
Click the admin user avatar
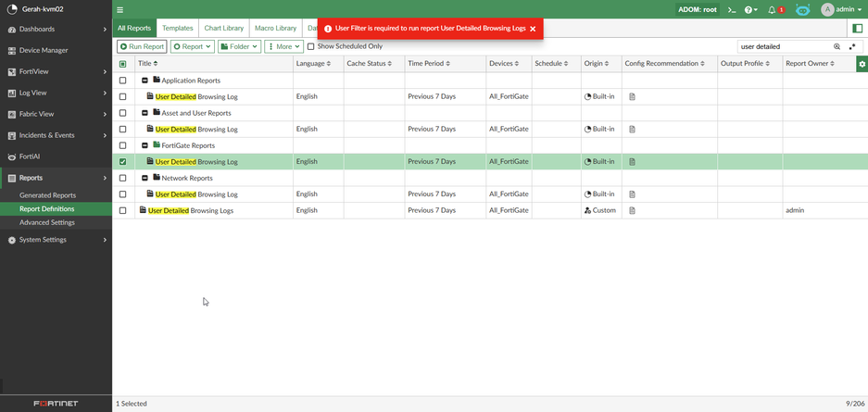tap(827, 9)
